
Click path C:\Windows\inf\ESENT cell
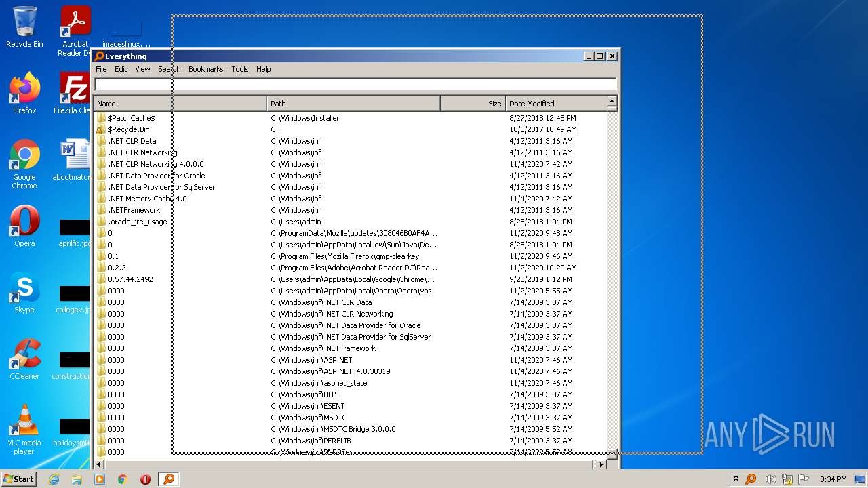[307, 406]
